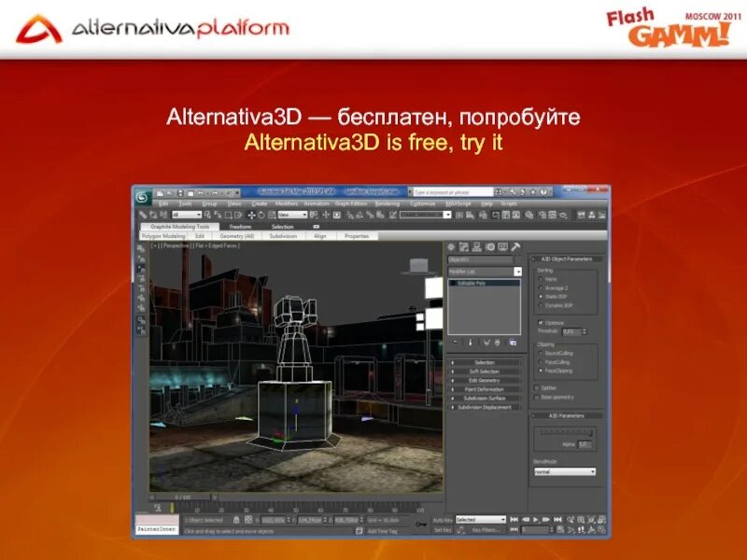Click the Help question mark icon
Image resolution: width=747 pixels, height=560 pixels.
(543, 192)
